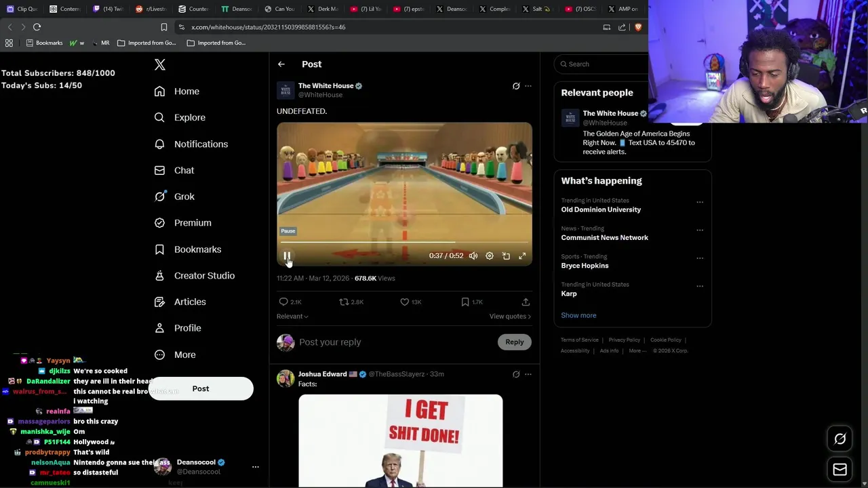Pause the video
868x488 pixels.
(287, 256)
